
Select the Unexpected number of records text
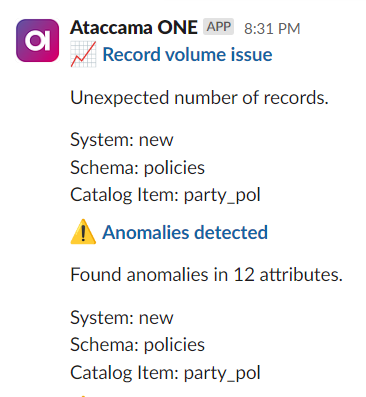tap(199, 98)
